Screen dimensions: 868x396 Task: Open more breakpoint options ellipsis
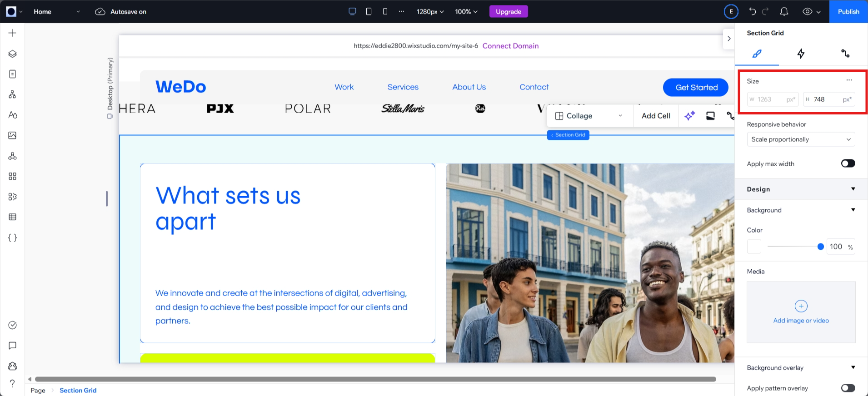[401, 11]
